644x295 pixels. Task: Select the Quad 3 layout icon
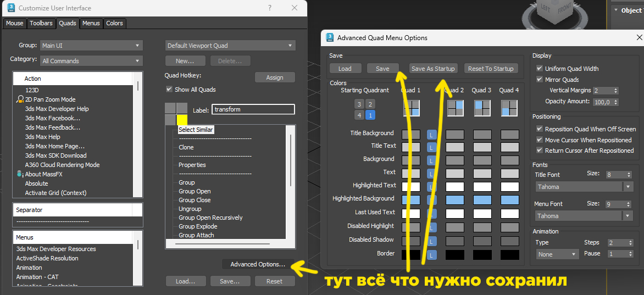click(482, 108)
